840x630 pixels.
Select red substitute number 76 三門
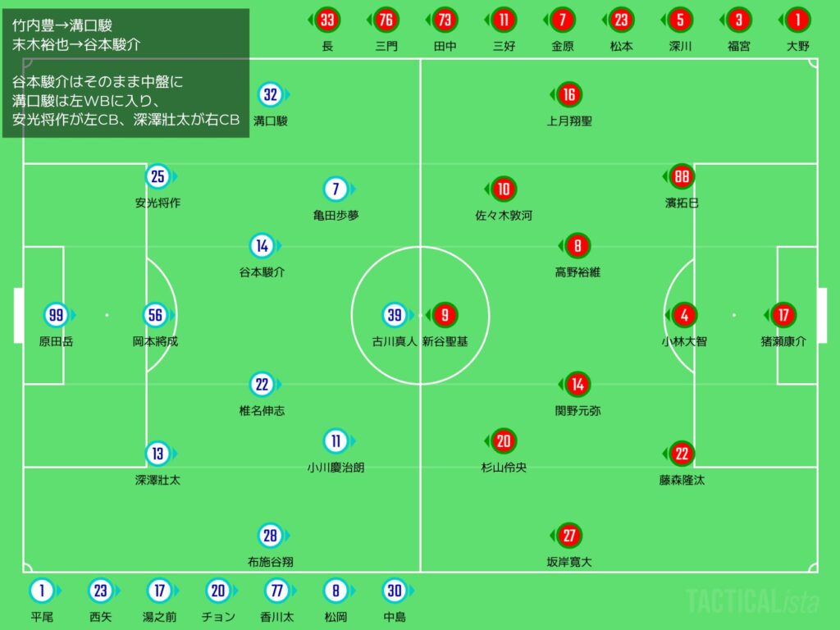pos(386,20)
